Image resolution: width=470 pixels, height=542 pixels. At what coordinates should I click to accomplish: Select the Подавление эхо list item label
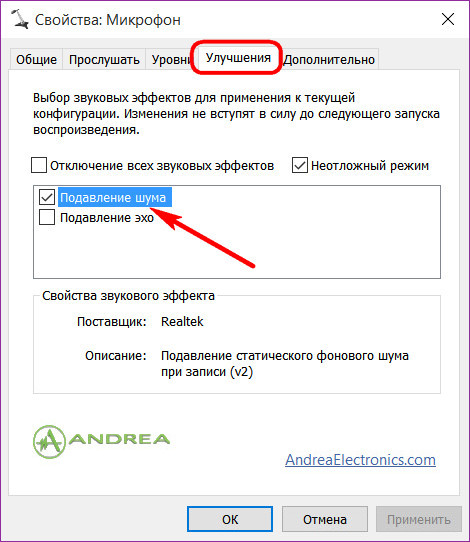[107, 218]
